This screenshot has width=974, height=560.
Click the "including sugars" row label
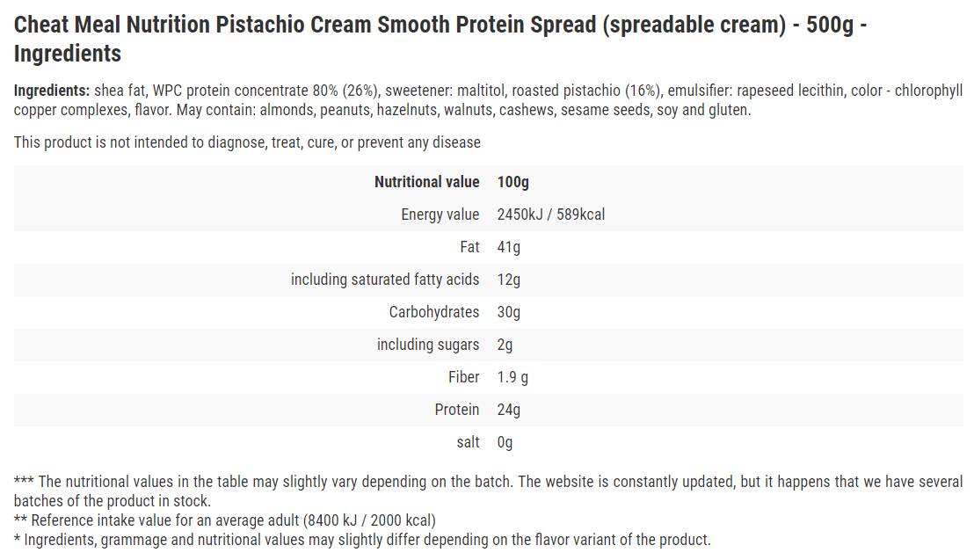click(x=428, y=345)
